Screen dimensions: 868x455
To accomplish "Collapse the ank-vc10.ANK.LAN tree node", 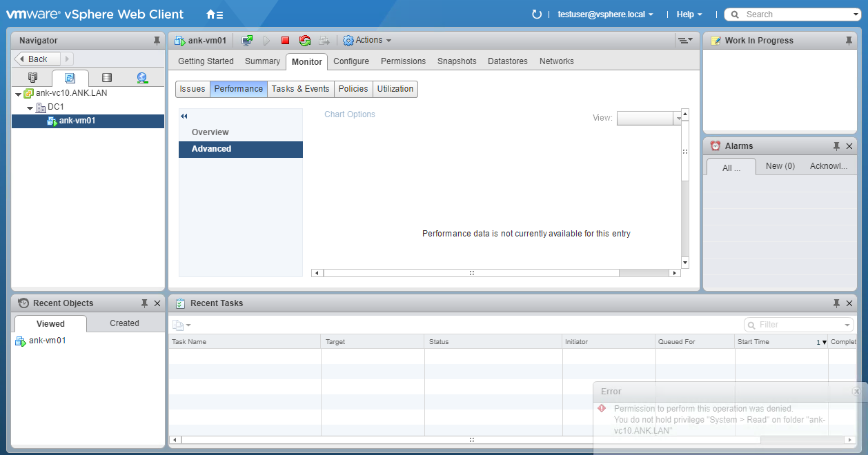I will 18,94.
